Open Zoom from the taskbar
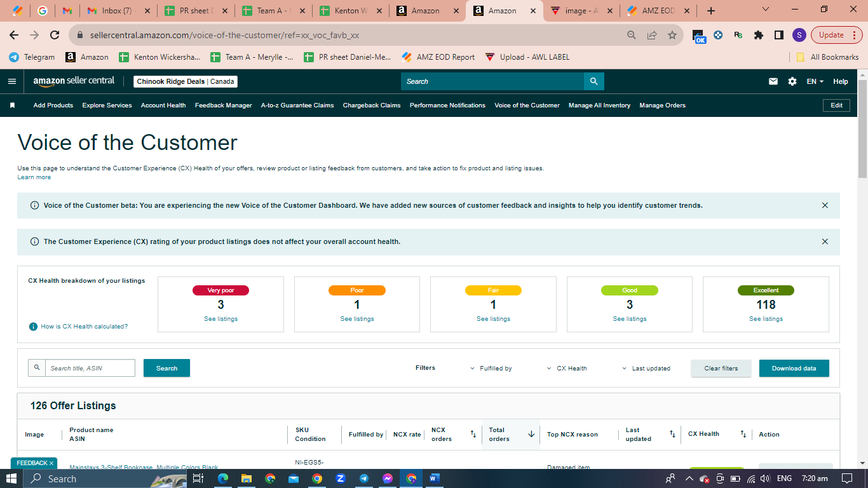 (340, 478)
